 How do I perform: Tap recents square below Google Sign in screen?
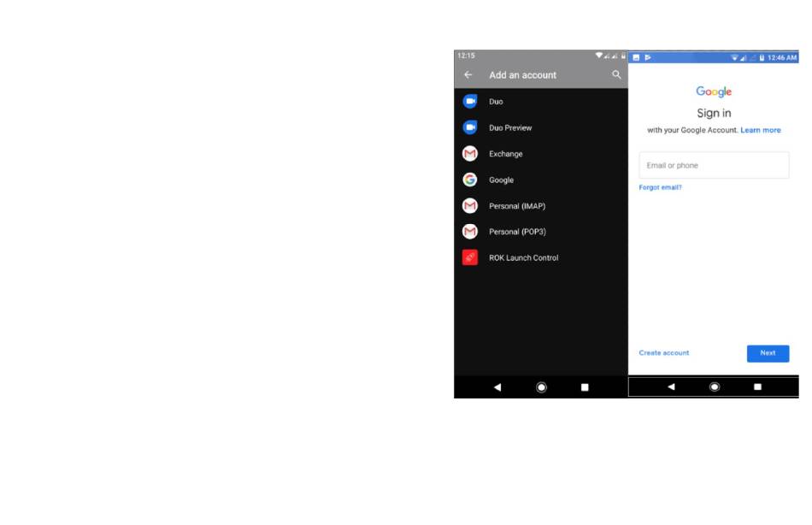pyautogui.click(x=757, y=386)
